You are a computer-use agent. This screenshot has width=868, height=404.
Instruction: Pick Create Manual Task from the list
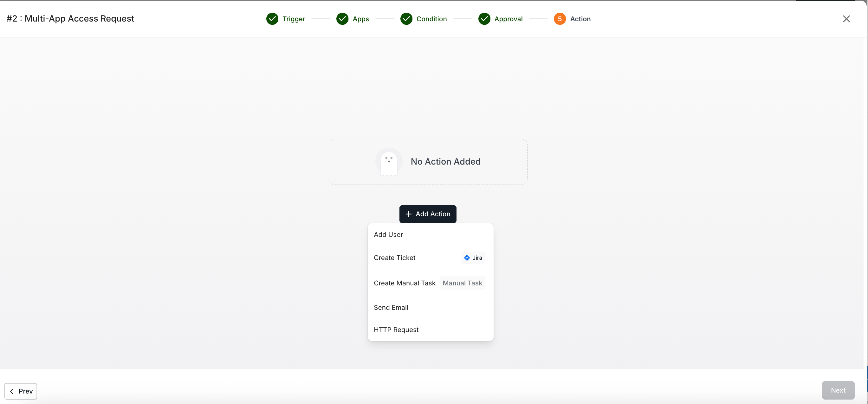click(x=404, y=283)
